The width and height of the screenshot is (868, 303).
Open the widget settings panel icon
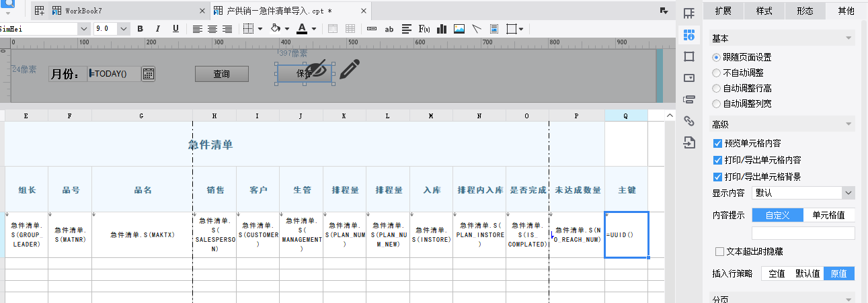click(688, 78)
